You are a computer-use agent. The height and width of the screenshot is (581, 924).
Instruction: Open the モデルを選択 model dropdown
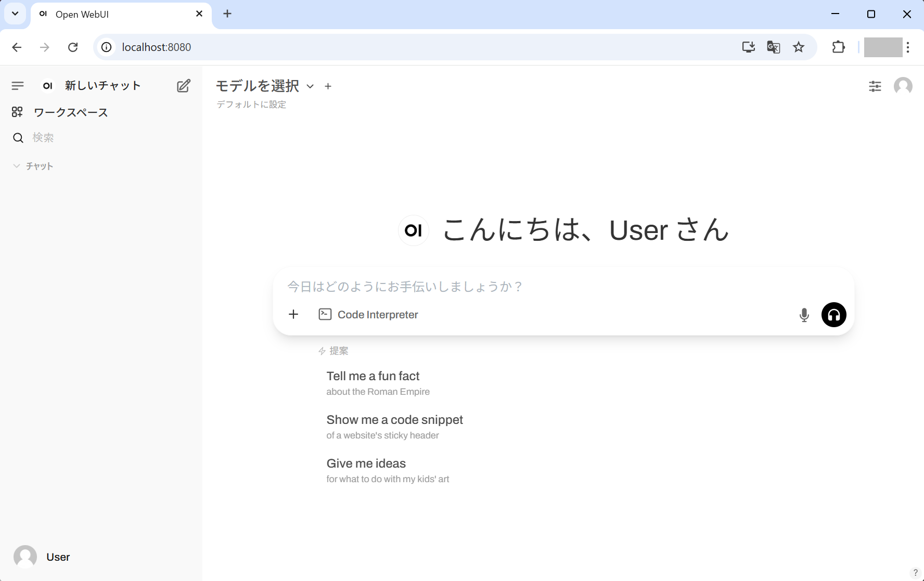(x=264, y=86)
